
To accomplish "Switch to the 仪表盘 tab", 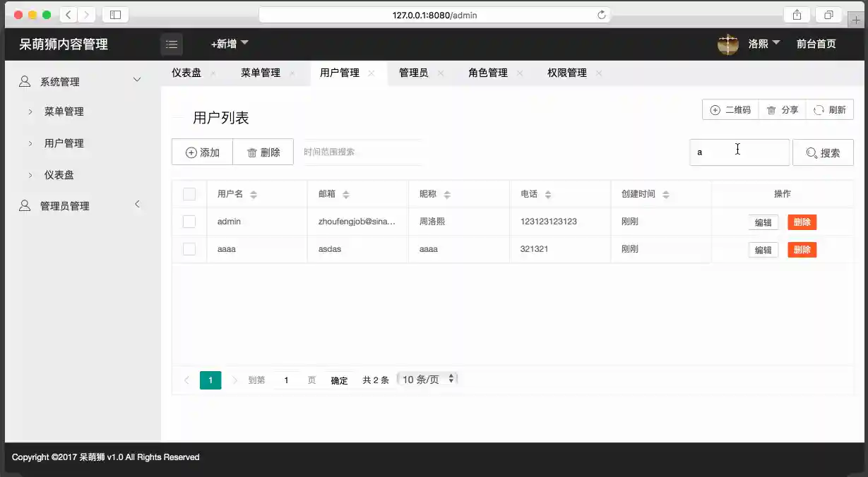I will [x=186, y=73].
